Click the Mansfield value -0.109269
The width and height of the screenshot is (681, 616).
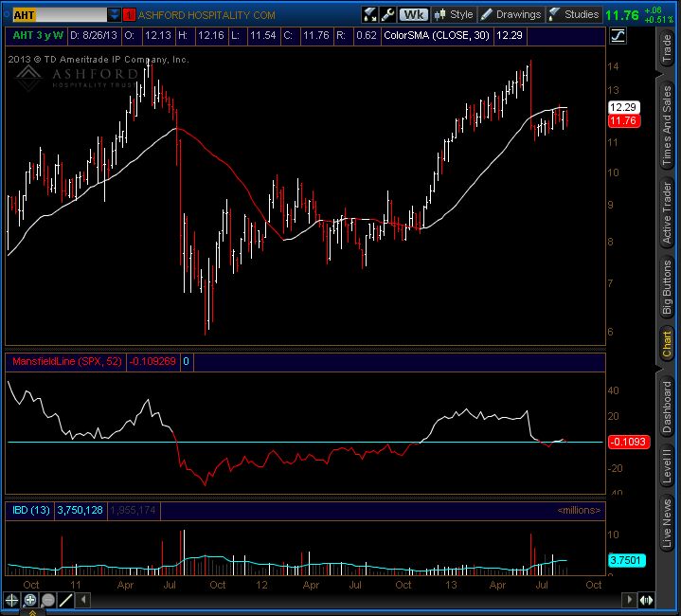(152, 361)
